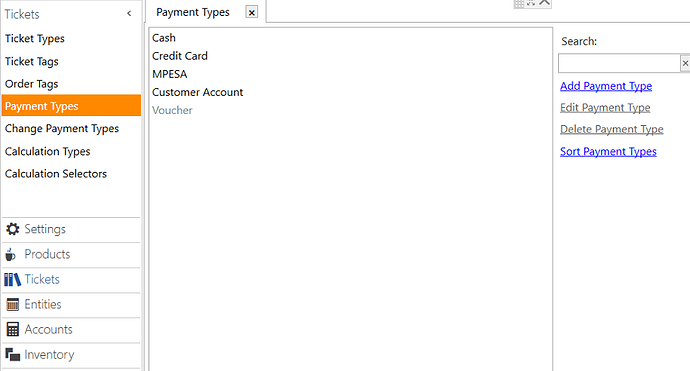Image resolution: width=690 pixels, height=371 pixels.
Task: Click the Add Payment Type link
Action: pyautogui.click(x=606, y=86)
